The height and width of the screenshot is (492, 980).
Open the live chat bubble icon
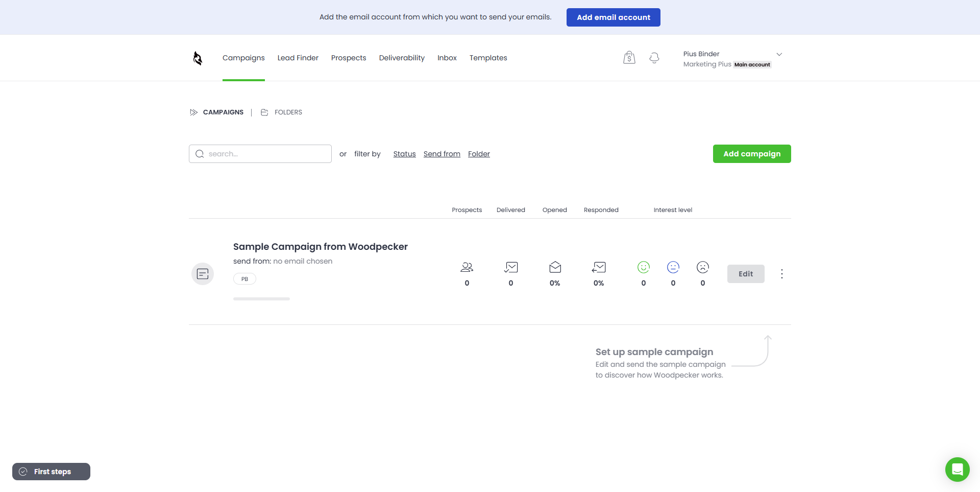point(957,469)
